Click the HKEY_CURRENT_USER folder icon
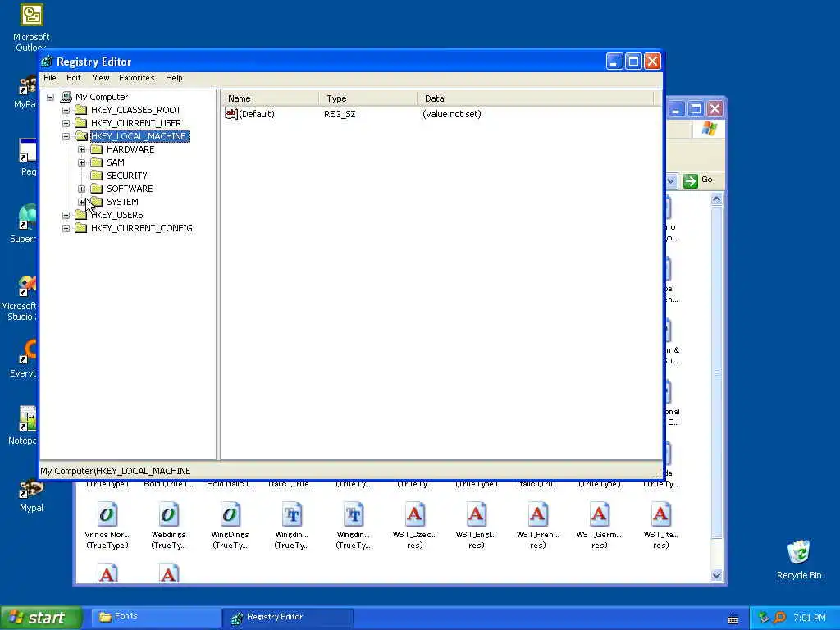 81,123
